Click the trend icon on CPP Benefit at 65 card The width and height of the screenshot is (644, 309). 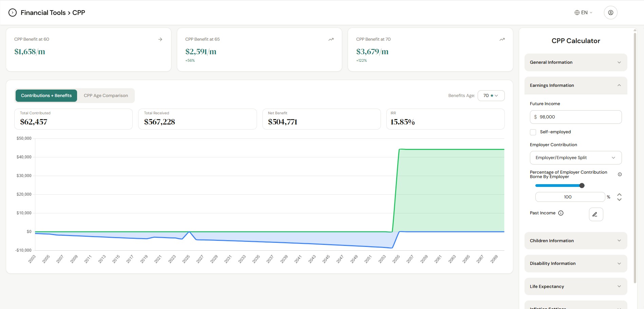[x=331, y=39]
